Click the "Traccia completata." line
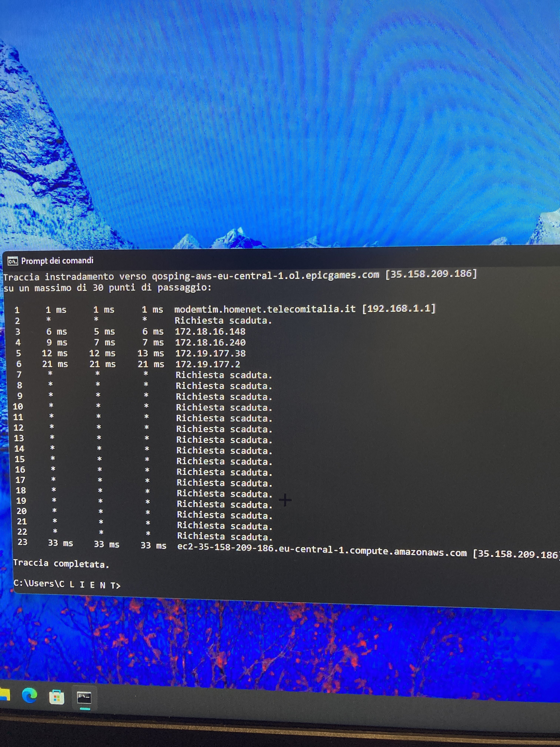The height and width of the screenshot is (747, 560). point(61,564)
